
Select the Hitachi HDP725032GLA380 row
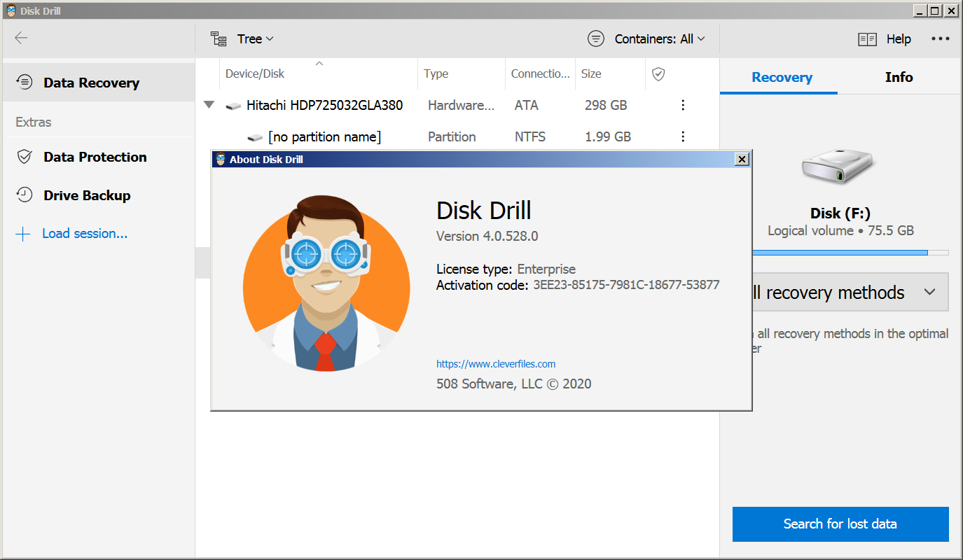[457, 105]
